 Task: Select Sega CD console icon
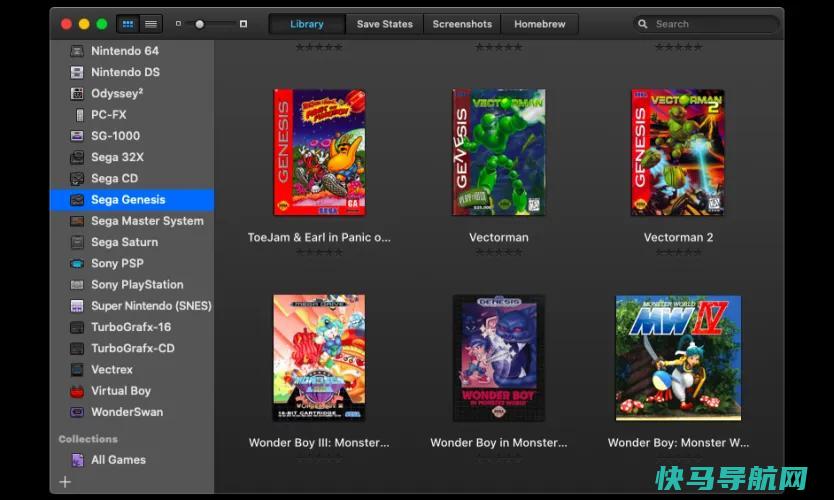coord(77,179)
